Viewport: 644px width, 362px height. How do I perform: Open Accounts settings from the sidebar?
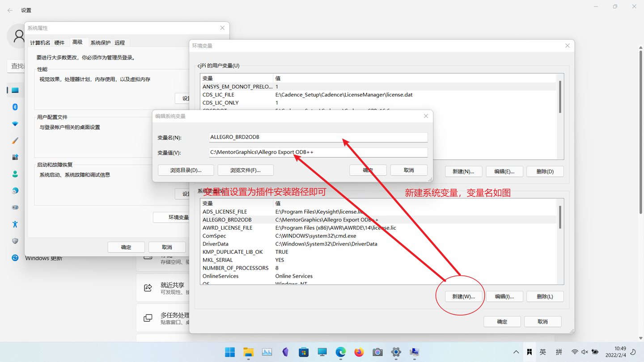(x=15, y=174)
